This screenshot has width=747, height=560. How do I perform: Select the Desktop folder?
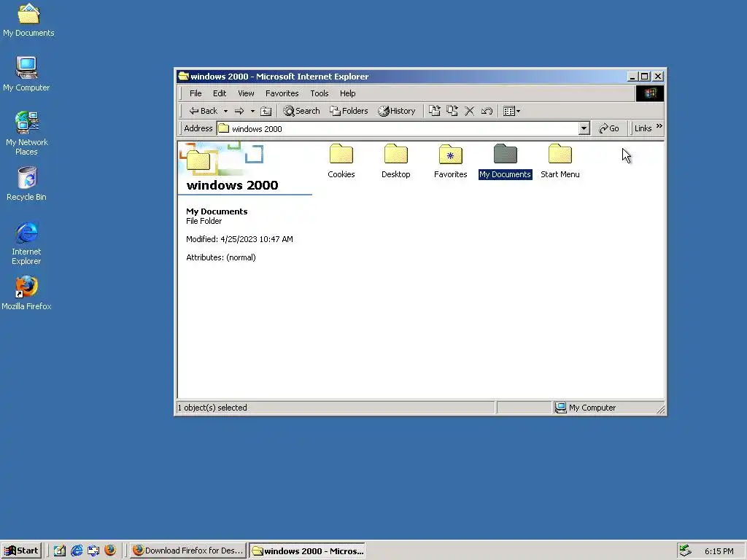pyautogui.click(x=396, y=161)
